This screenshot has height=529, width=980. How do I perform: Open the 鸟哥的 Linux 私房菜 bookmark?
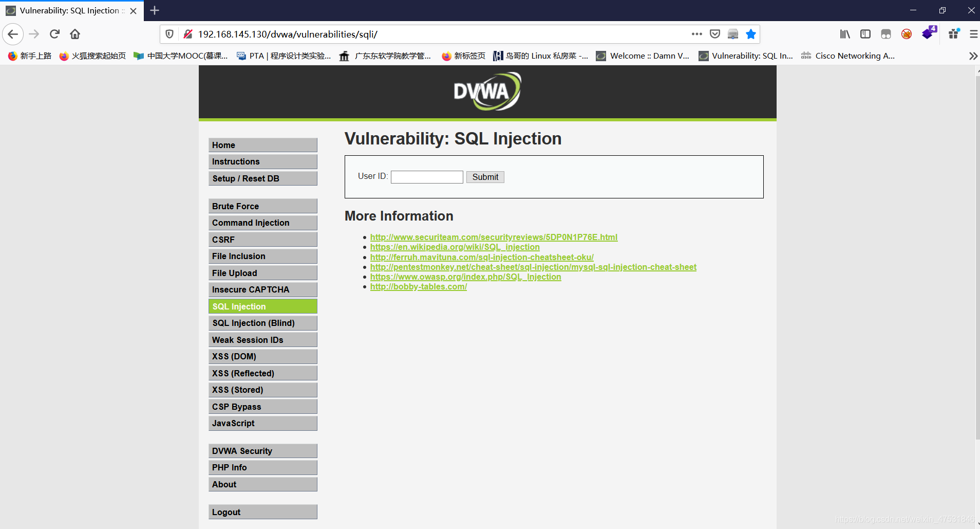click(540, 56)
